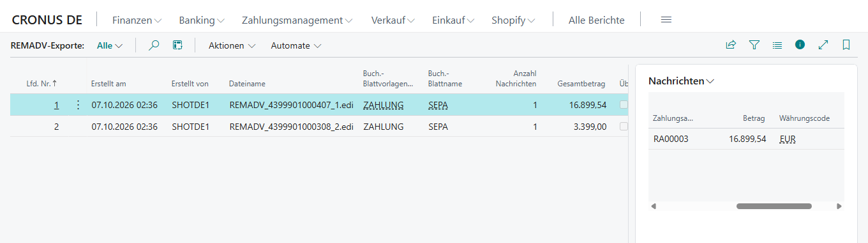Open the Automate dropdown
This screenshot has width=868, height=243.
click(x=296, y=45)
